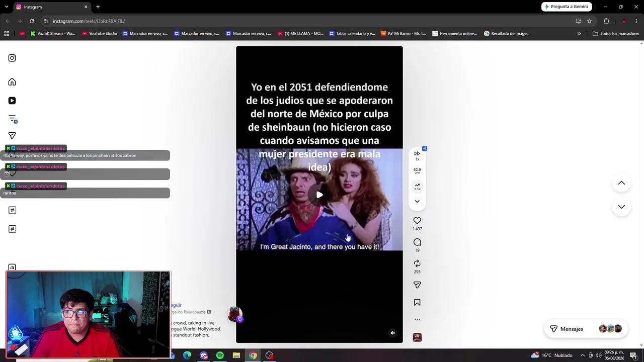644x362 pixels.
Task: Open the install/cast icon in address bar
Action: coord(578,21)
